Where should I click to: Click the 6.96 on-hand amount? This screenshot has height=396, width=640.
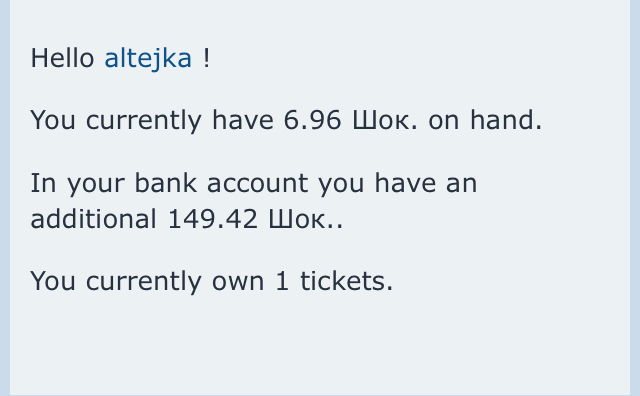312,120
